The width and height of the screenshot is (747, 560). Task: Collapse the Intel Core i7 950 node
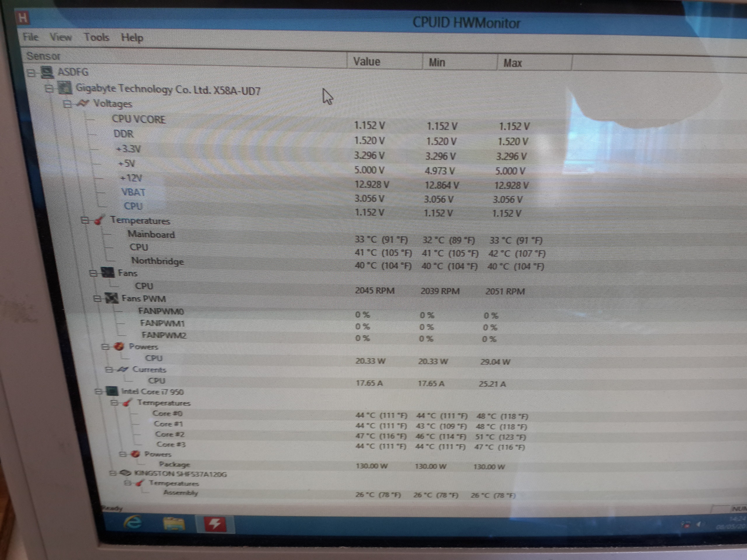(x=99, y=391)
